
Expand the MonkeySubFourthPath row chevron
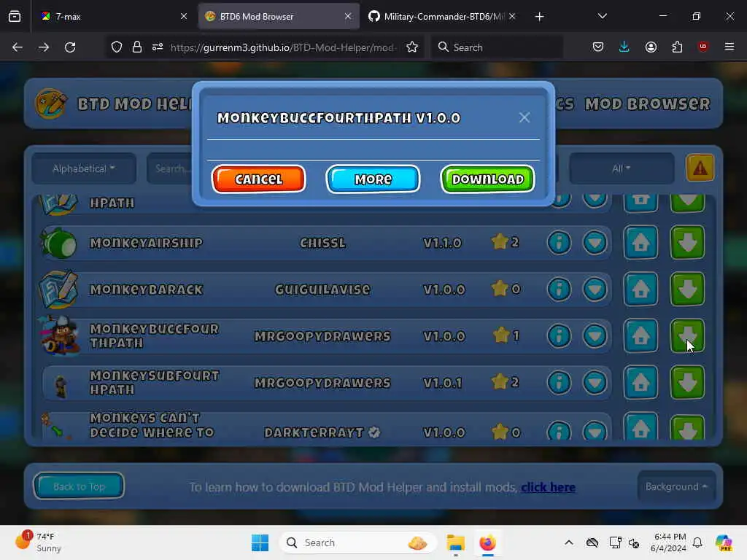tap(595, 382)
